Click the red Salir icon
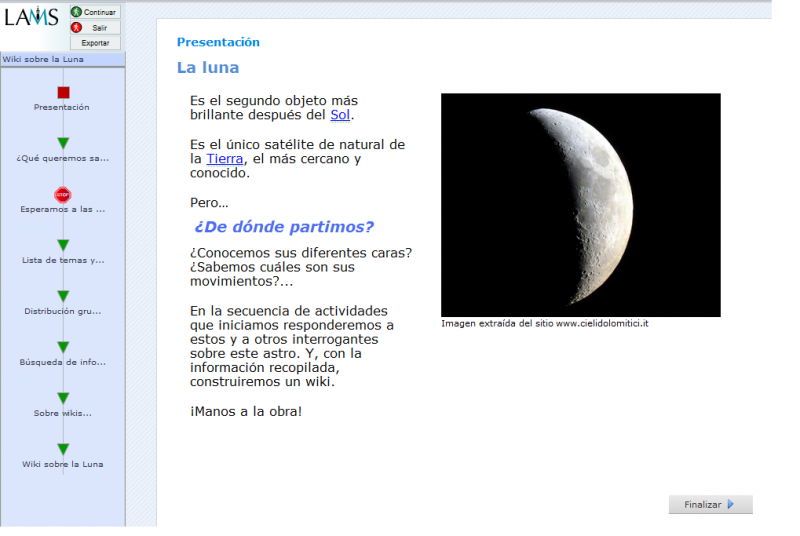This screenshot has height=536, width=800. 77,28
